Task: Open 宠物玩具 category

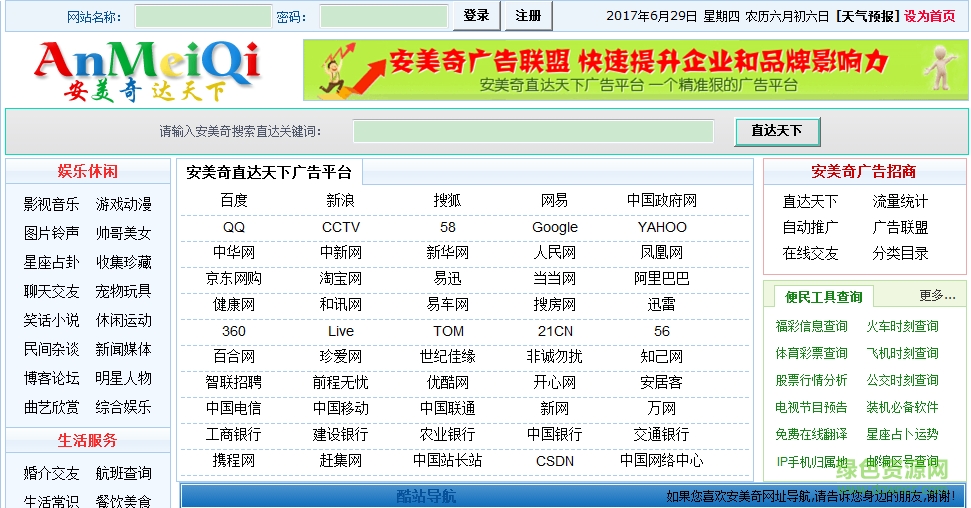Action: pos(124,292)
